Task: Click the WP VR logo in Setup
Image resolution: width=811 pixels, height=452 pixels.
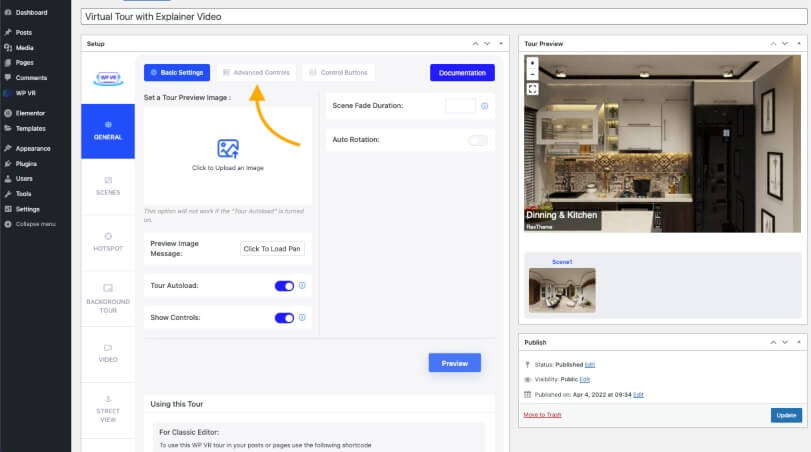Action: tap(108, 78)
